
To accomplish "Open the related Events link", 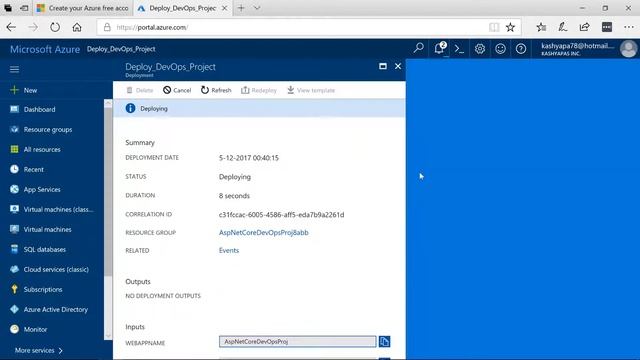I will (229, 251).
